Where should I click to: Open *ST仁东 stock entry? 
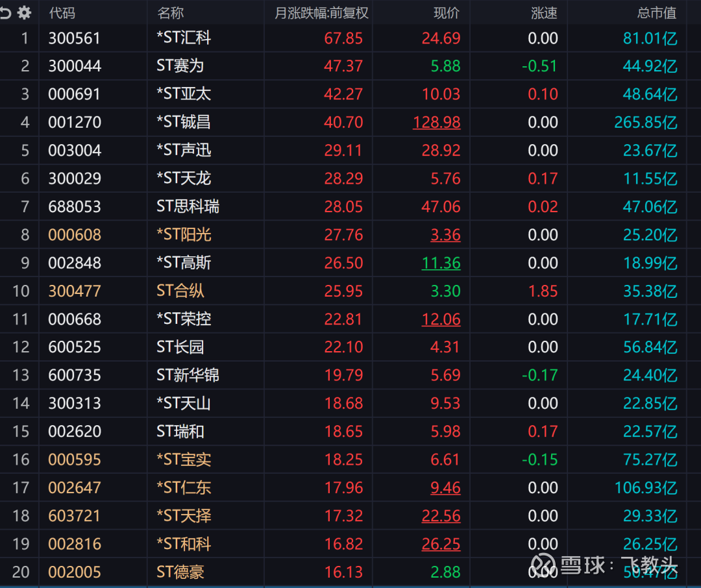click(184, 487)
